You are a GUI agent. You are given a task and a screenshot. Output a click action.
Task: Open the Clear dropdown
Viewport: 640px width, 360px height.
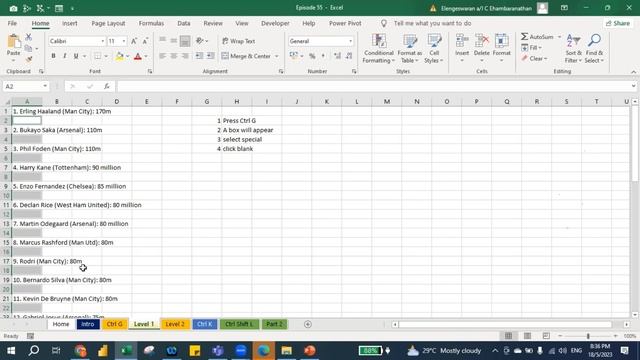click(x=534, y=59)
